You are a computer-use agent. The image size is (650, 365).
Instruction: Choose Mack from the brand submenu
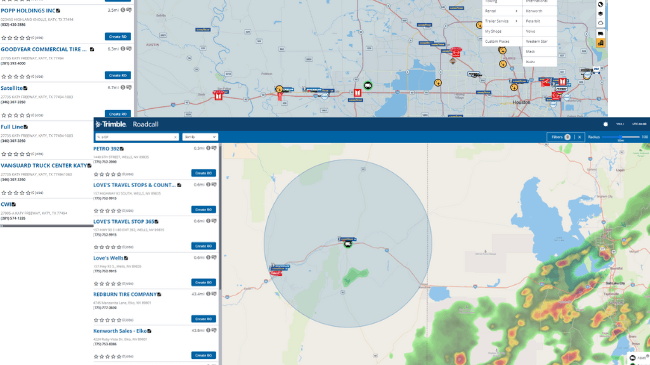(539, 51)
